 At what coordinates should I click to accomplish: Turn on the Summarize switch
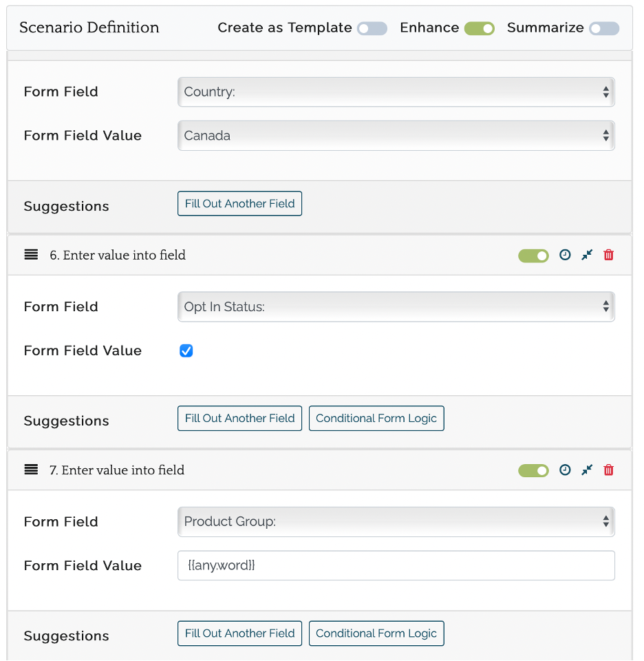pos(604,28)
